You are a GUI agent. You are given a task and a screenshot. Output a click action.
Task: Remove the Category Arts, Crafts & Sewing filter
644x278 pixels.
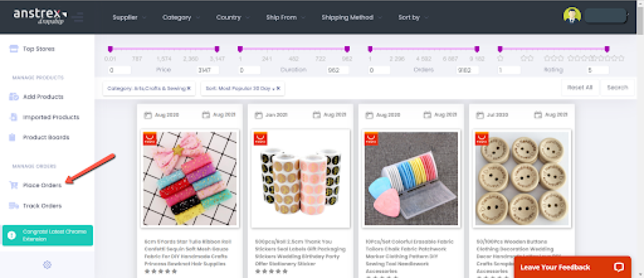click(x=189, y=89)
